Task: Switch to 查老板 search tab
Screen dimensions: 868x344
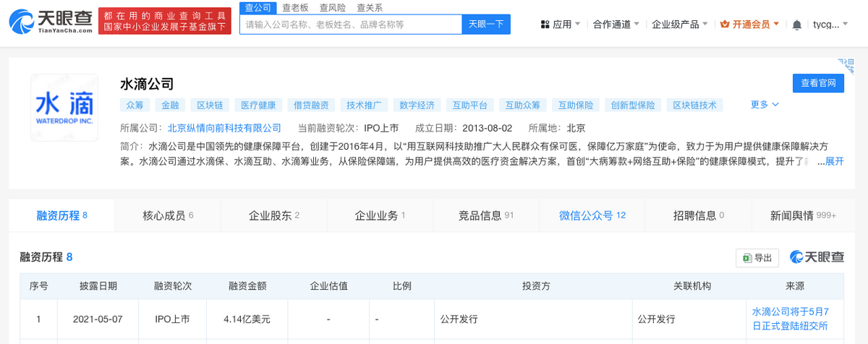Action: [295, 8]
